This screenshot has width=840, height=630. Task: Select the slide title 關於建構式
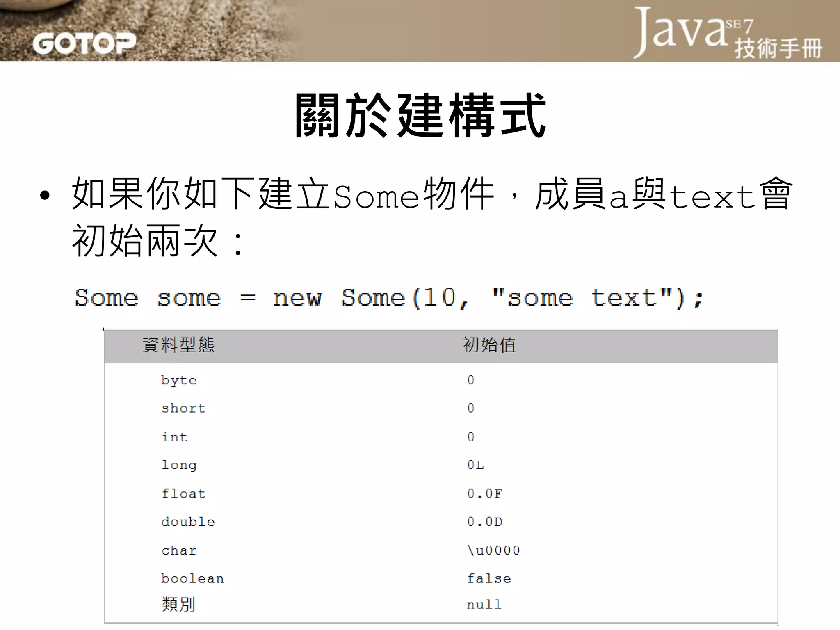[420, 115]
